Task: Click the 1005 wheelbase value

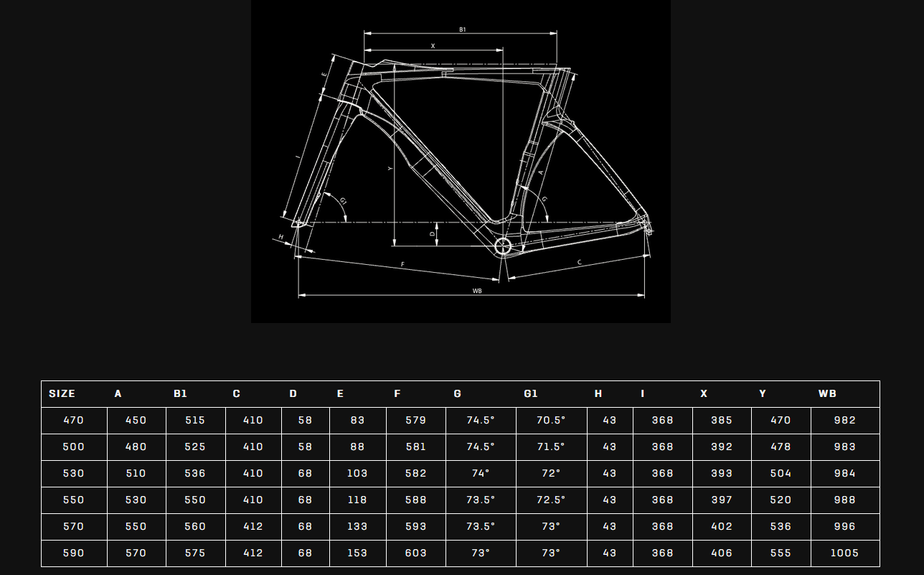Action: click(x=844, y=553)
